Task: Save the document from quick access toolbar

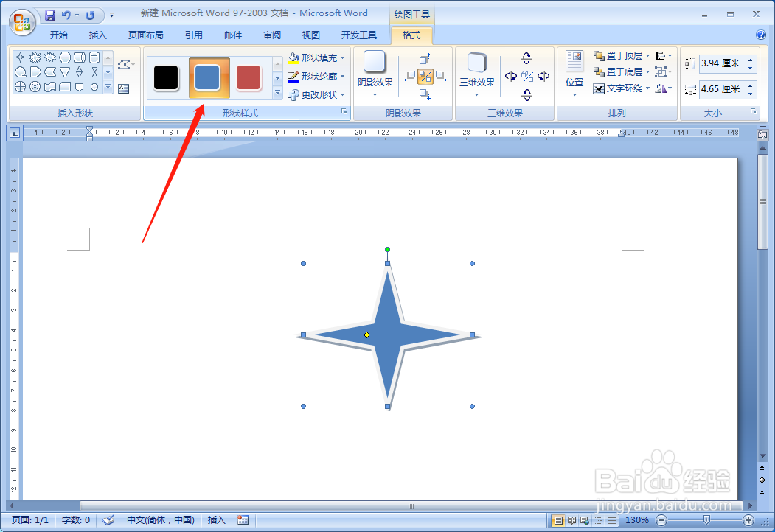Action: point(50,15)
